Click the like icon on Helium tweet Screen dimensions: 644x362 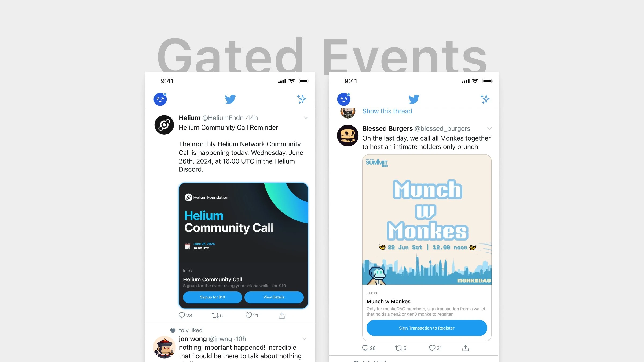coord(249,315)
